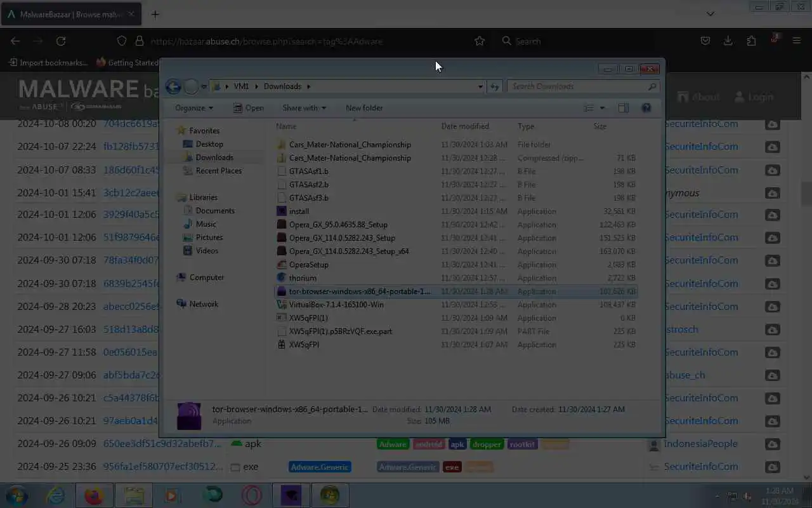
Task: Click the dropper tag on the apk row
Action: [x=487, y=444]
